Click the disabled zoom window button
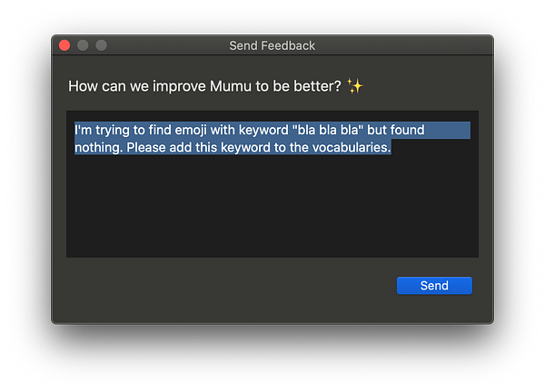This screenshot has width=545, height=392. click(101, 45)
